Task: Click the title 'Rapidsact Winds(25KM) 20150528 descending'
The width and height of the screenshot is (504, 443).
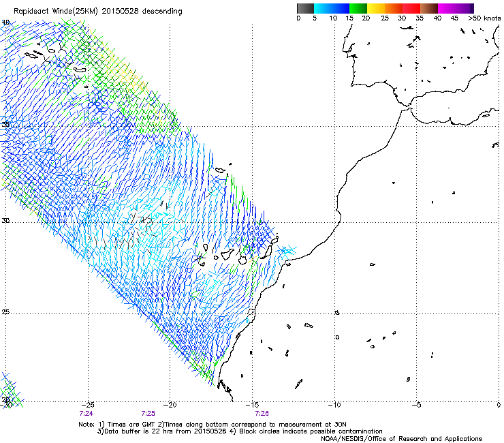Action: point(97,12)
